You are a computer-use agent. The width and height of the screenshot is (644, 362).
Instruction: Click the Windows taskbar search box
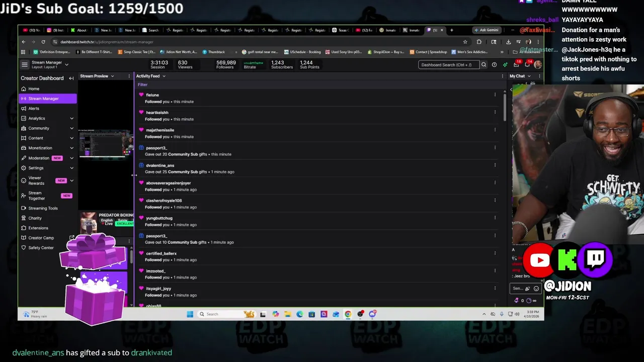(x=226, y=314)
